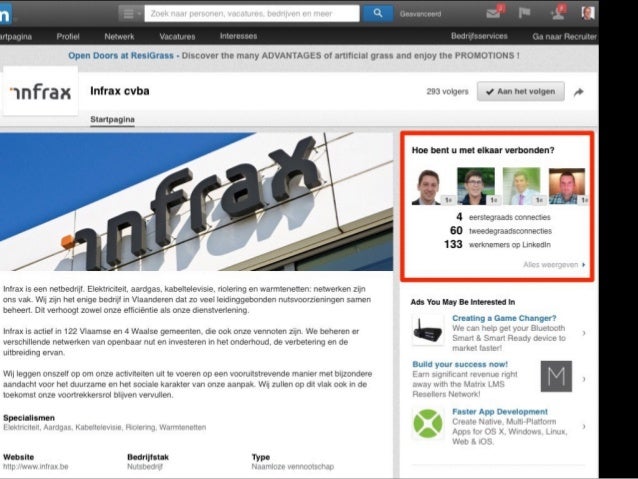Viewport: 638px width, 479px height.
Task: Open the profile photo menu
Action: tap(588, 13)
